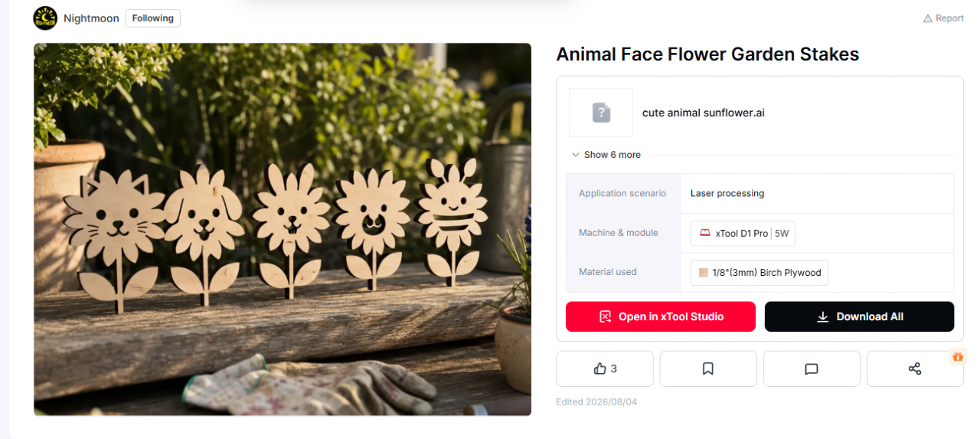Click the Birch Plywood color swatch

point(704,273)
